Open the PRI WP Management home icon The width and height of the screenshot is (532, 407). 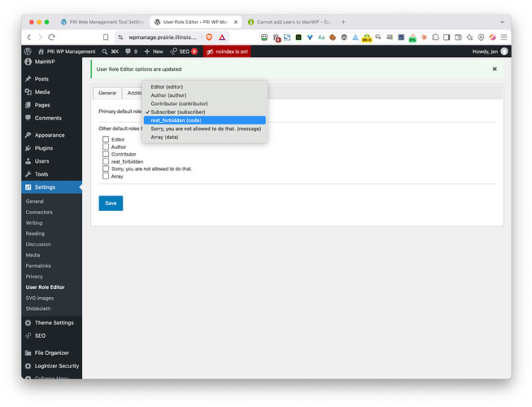coord(41,51)
